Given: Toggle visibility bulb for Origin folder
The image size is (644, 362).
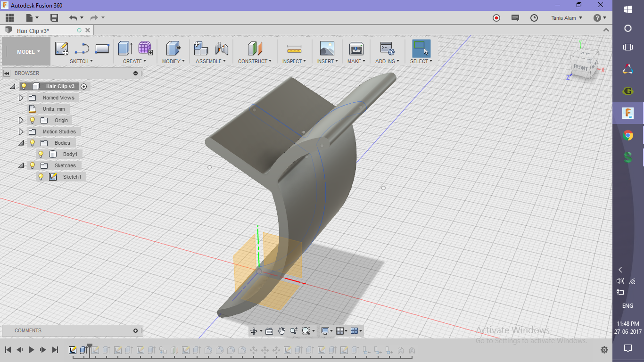Looking at the screenshot, I should (33, 120).
